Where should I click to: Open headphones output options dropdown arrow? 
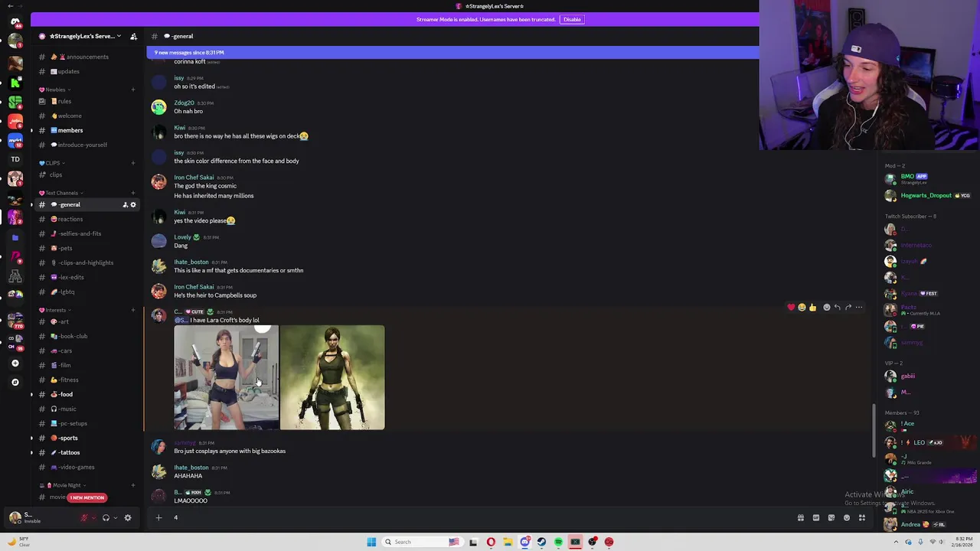click(115, 518)
